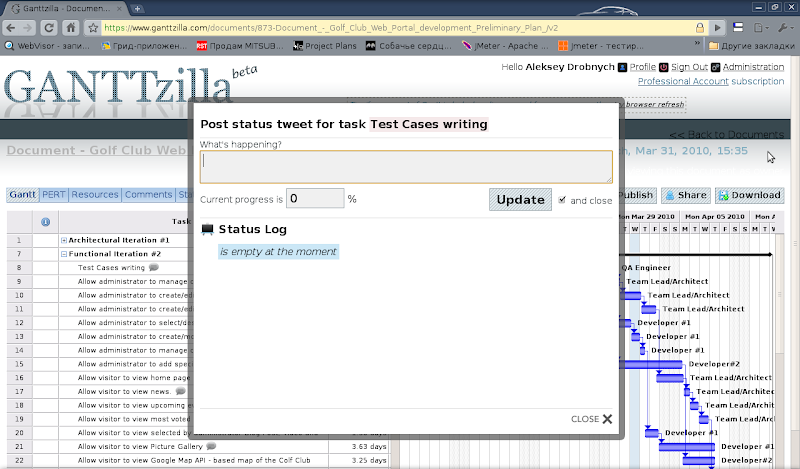Click the Developer#2 Gantt bar on row 15
Screen dimensions: 800x469
651,364
